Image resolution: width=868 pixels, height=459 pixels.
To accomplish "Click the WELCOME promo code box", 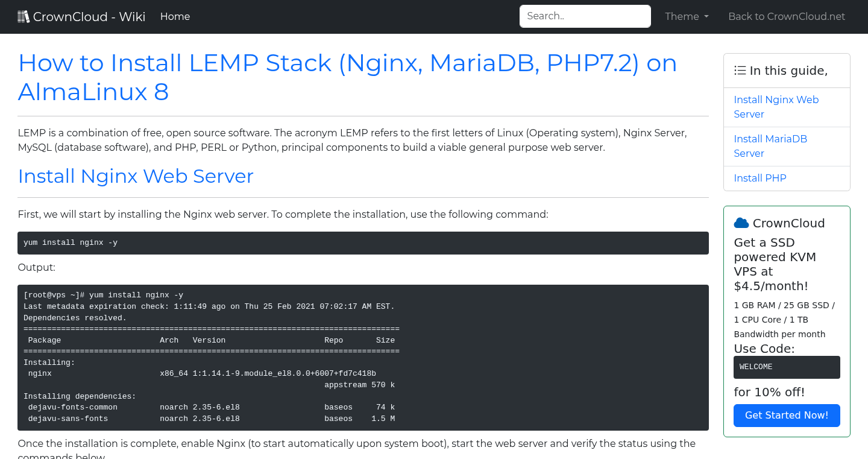I will pos(787,367).
